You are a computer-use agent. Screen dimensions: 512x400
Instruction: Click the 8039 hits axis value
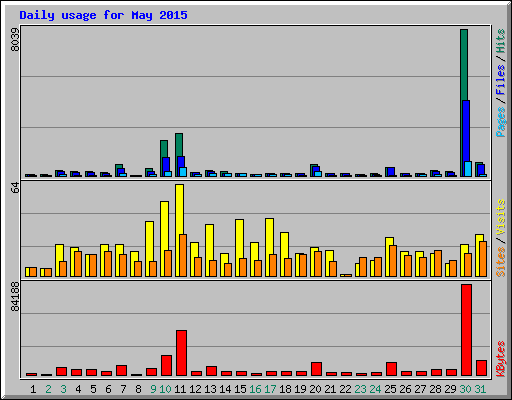coord(15,40)
